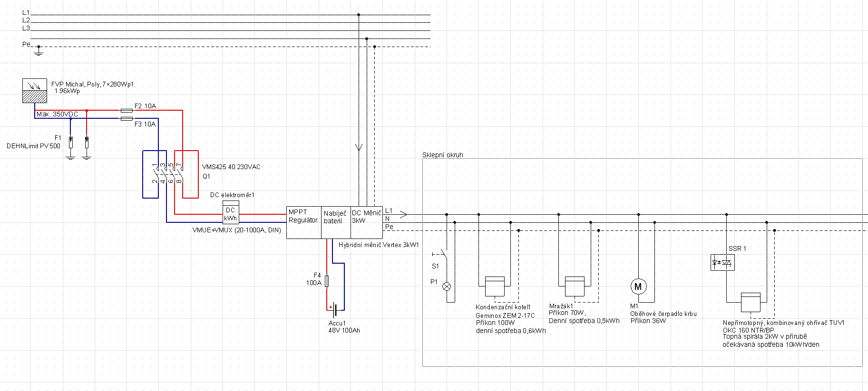
Task: Click the P1 lamp symbol
Action: coord(447,286)
